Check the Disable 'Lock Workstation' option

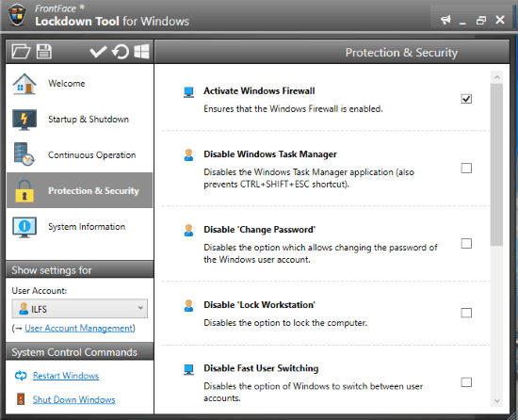pos(466,313)
